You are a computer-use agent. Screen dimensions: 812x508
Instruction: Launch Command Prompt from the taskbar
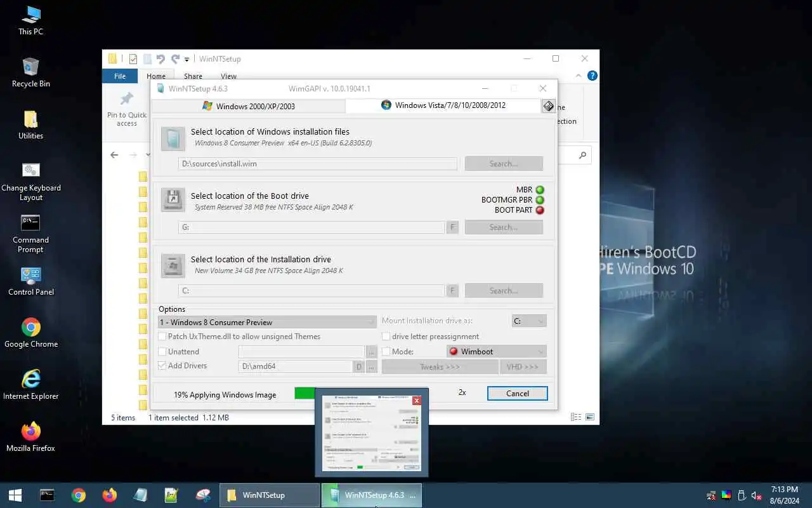pyautogui.click(x=47, y=495)
